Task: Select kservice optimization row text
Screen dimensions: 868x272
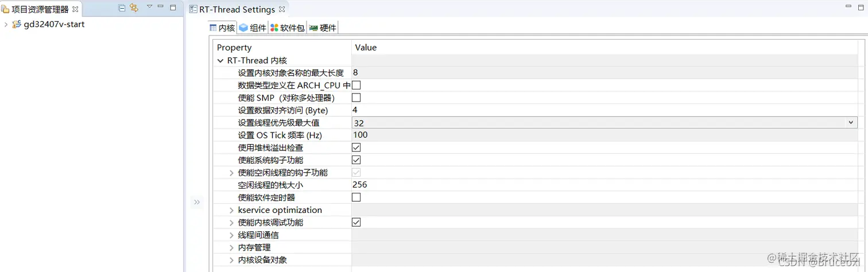Action: [x=280, y=210]
